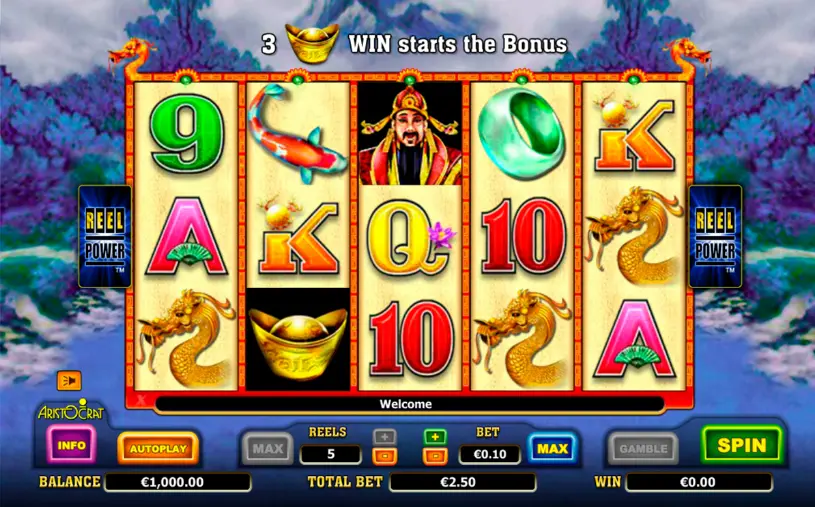Viewport: 815px width, 507px height.
Task: Decrease reels with orange minus button
Action: click(385, 457)
